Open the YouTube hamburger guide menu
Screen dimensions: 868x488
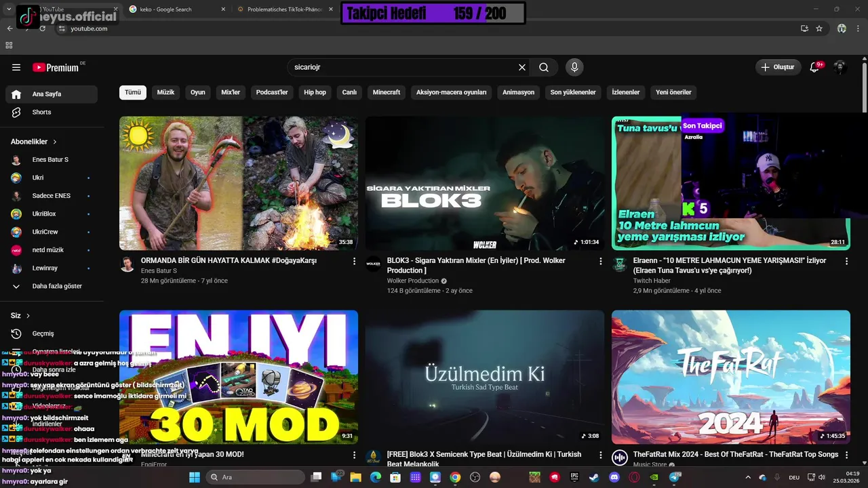(16, 67)
